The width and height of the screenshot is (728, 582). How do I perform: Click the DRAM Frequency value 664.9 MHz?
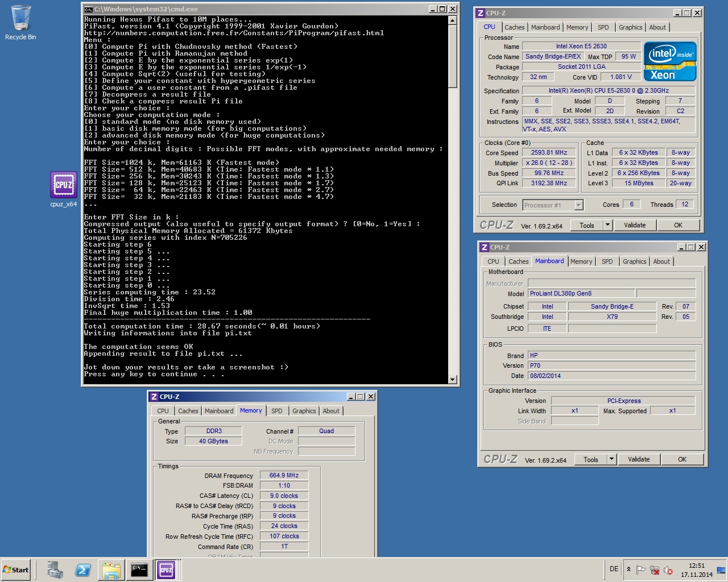point(284,475)
